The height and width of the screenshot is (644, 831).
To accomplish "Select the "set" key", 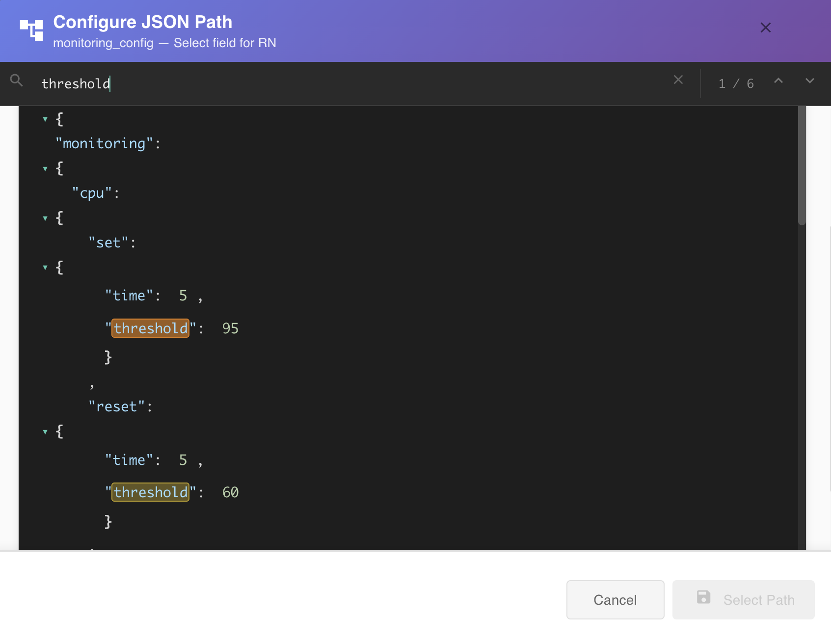I will point(108,242).
